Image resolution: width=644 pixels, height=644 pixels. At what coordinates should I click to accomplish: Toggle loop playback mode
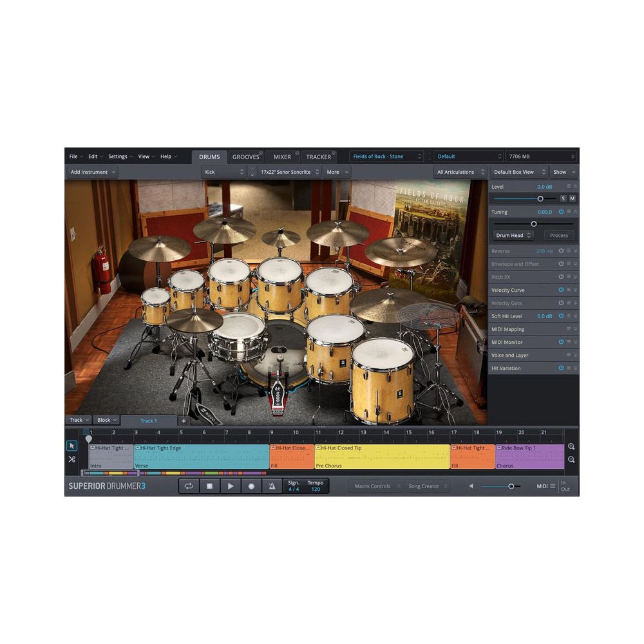click(189, 486)
